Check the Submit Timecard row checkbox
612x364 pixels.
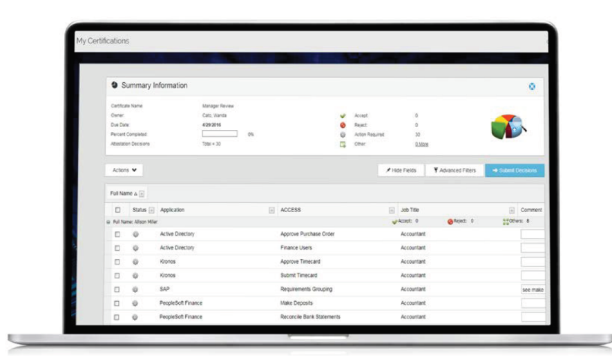(x=117, y=276)
